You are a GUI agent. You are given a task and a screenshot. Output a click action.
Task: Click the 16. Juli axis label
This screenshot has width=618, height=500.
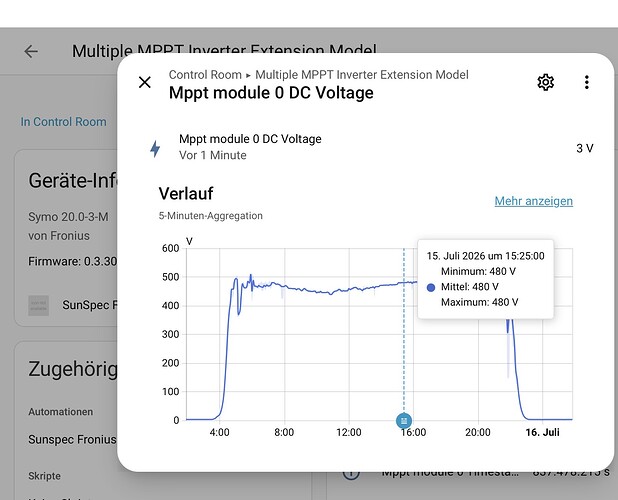[542, 432]
